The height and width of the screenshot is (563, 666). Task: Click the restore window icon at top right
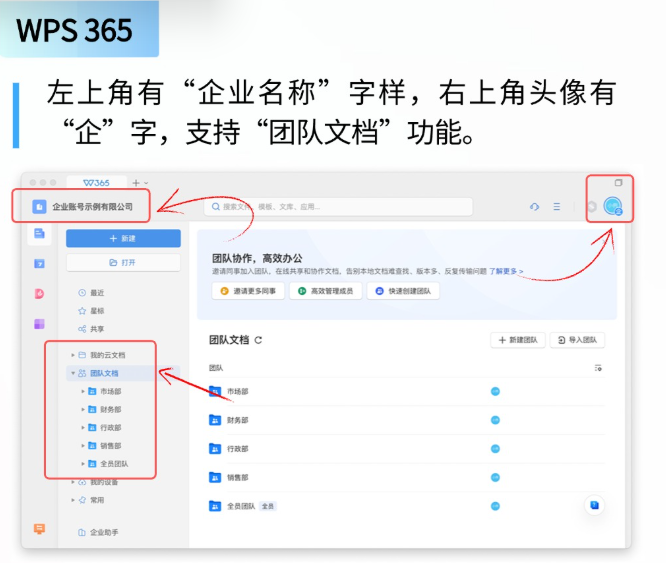point(618,183)
